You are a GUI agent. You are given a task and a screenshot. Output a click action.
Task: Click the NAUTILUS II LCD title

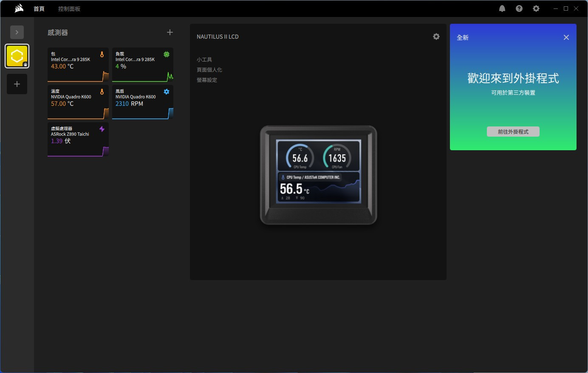[218, 37]
